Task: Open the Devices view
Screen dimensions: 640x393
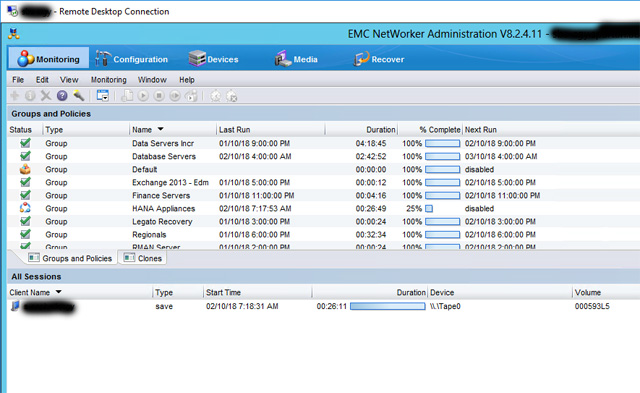Action: tap(213, 59)
